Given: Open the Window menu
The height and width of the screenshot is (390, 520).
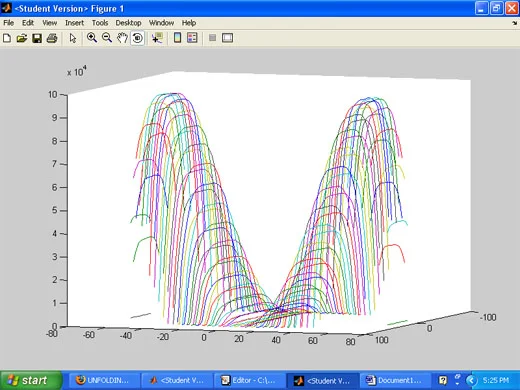Looking at the screenshot, I should [161, 23].
